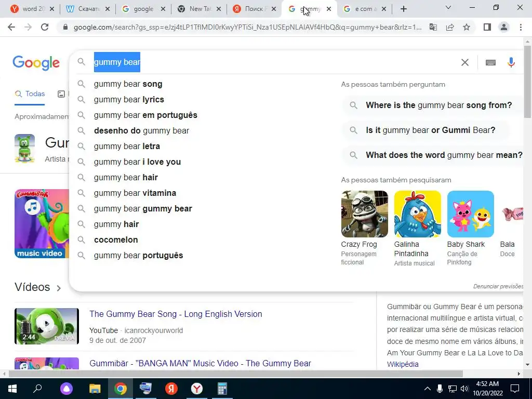
Task: Select suggestion 'gummy bear letra'
Action: click(127, 147)
